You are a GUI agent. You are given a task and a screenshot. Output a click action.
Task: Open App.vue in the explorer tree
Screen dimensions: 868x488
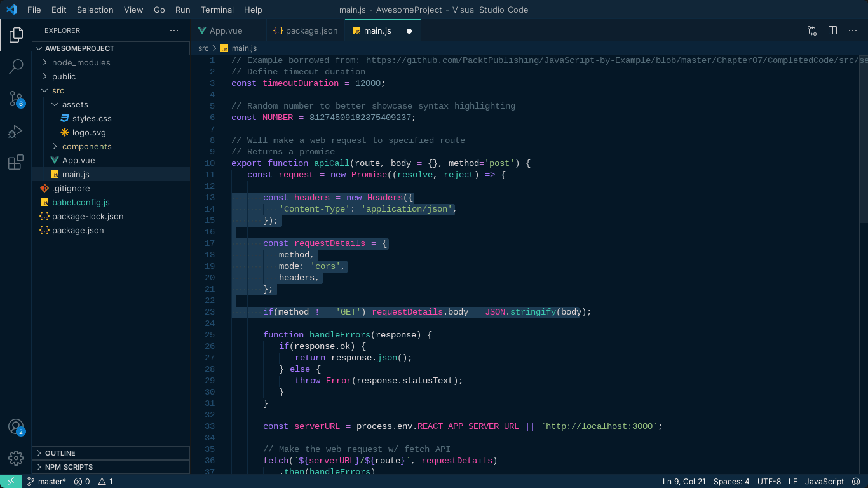(x=111, y=160)
